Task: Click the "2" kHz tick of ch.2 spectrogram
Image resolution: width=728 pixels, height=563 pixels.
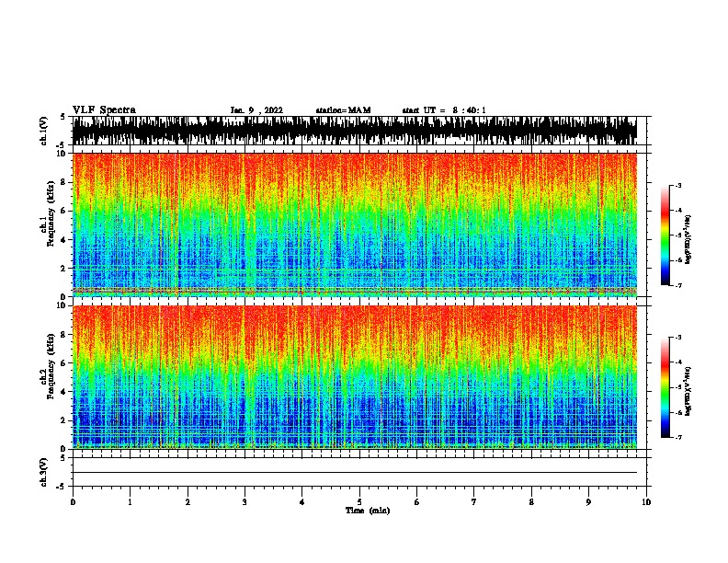Action: 64,420
